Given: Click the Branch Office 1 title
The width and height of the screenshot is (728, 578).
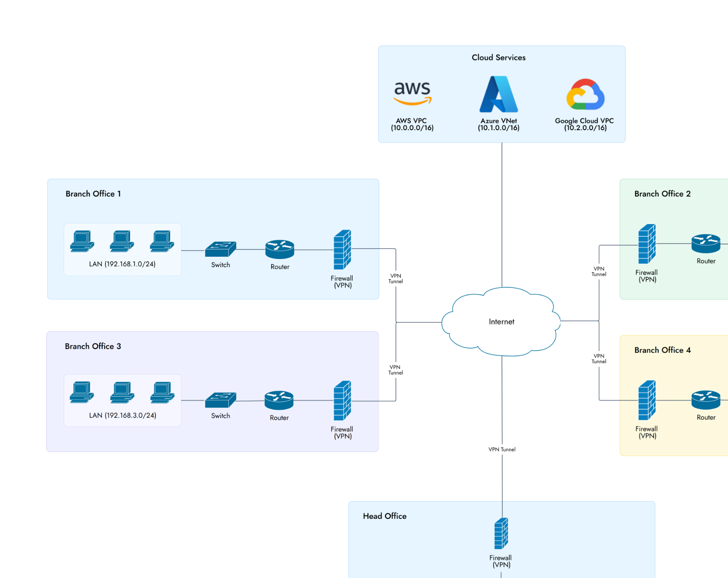Looking at the screenshot, I should (x=93, y=194).
